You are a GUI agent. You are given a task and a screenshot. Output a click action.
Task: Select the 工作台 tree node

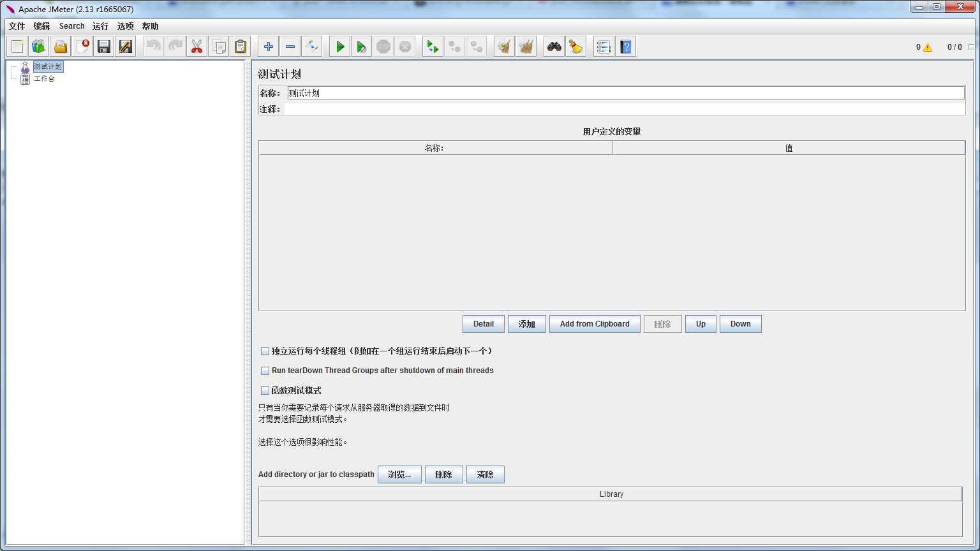(44, 78)
